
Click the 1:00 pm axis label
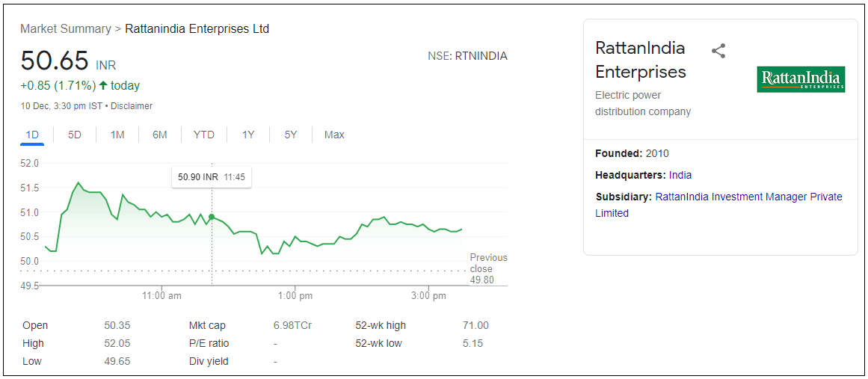click(295, 296)
